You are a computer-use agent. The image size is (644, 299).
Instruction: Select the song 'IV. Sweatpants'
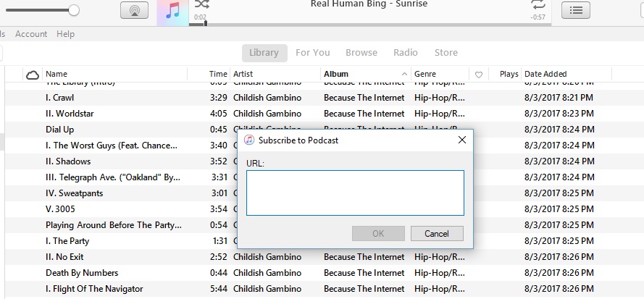coord(75,193)
